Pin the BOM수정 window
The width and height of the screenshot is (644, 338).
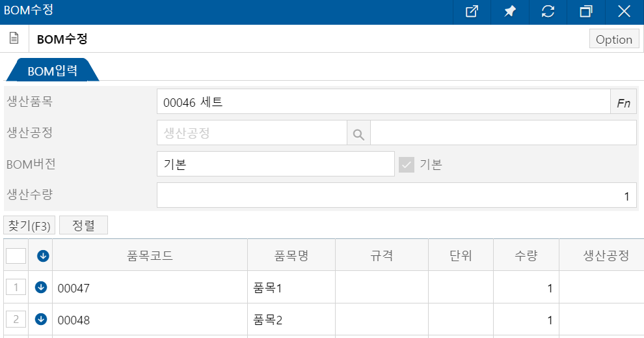(x=510, y=12)
